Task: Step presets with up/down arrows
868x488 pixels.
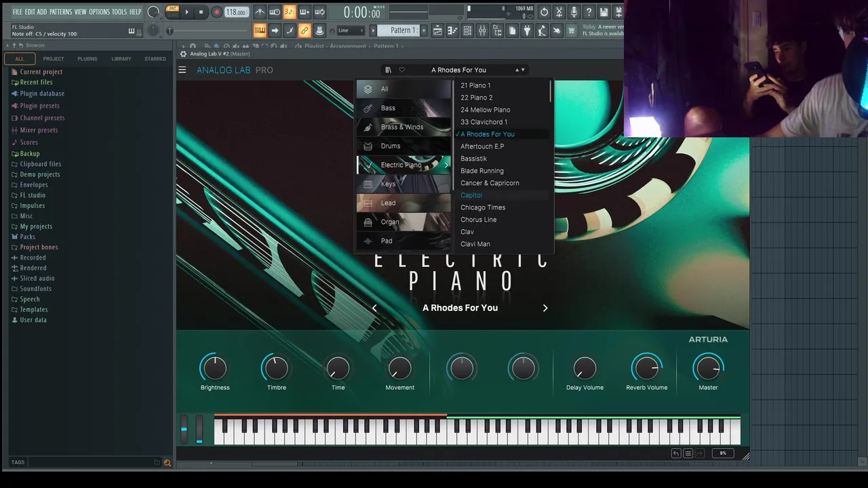Action: (519, 70)
